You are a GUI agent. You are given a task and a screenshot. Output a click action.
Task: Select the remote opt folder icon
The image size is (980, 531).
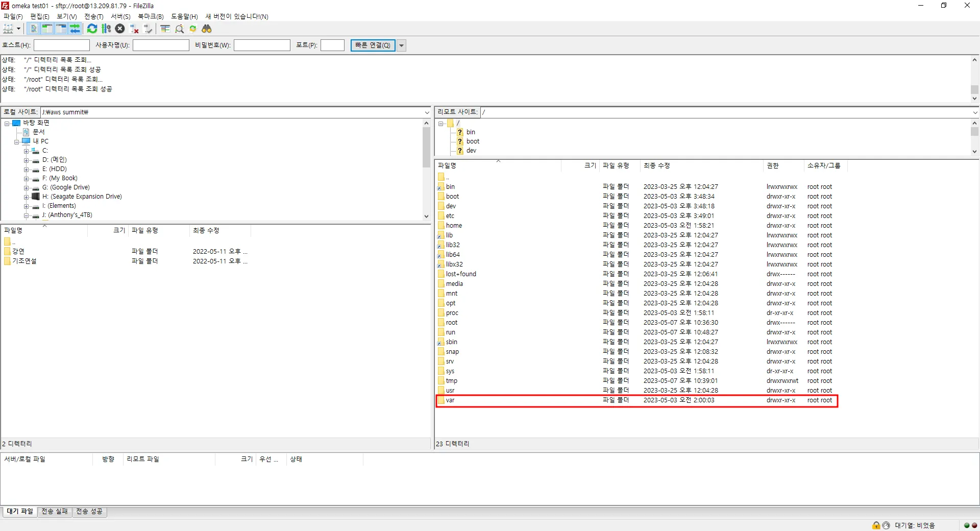coord(441,303)
